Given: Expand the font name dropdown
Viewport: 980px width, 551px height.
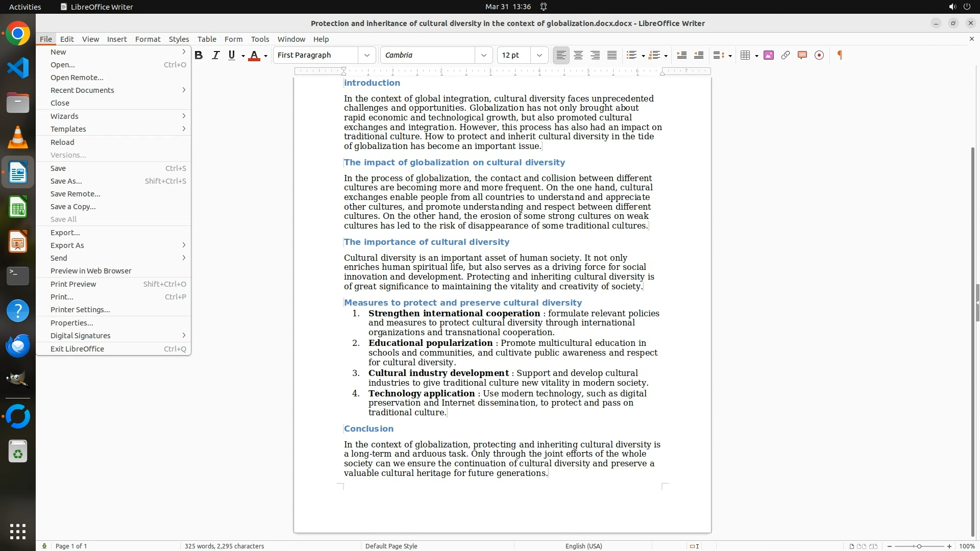Looking at the screenshot, I should click(483, 55).
